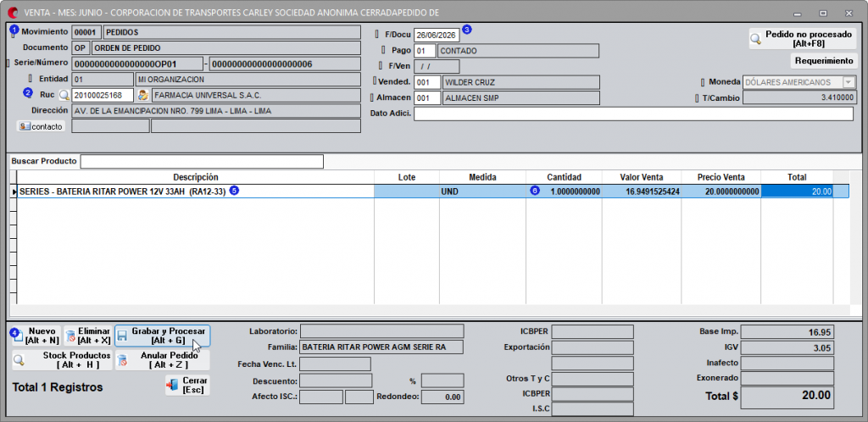
Task: Close the form with Cerrar [Esc]
Action: coord(187,385)
